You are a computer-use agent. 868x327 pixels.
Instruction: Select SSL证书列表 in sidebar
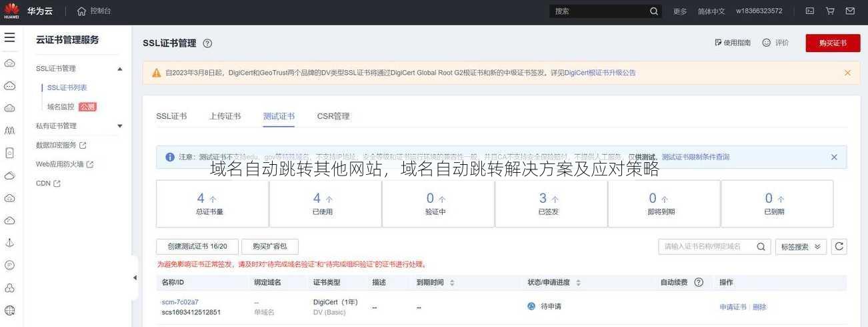(x=67, y=87)
